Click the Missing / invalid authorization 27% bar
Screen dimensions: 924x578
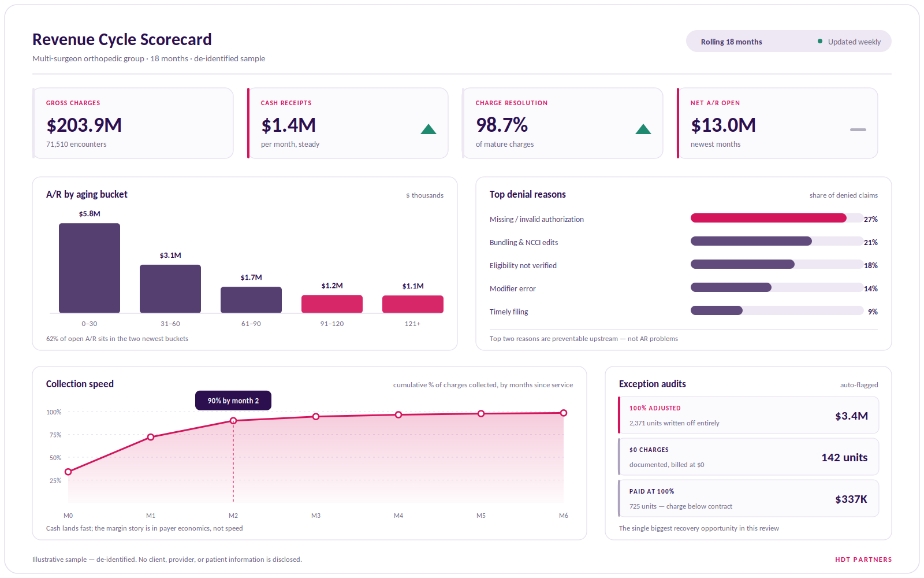click(x=769, y=218)
